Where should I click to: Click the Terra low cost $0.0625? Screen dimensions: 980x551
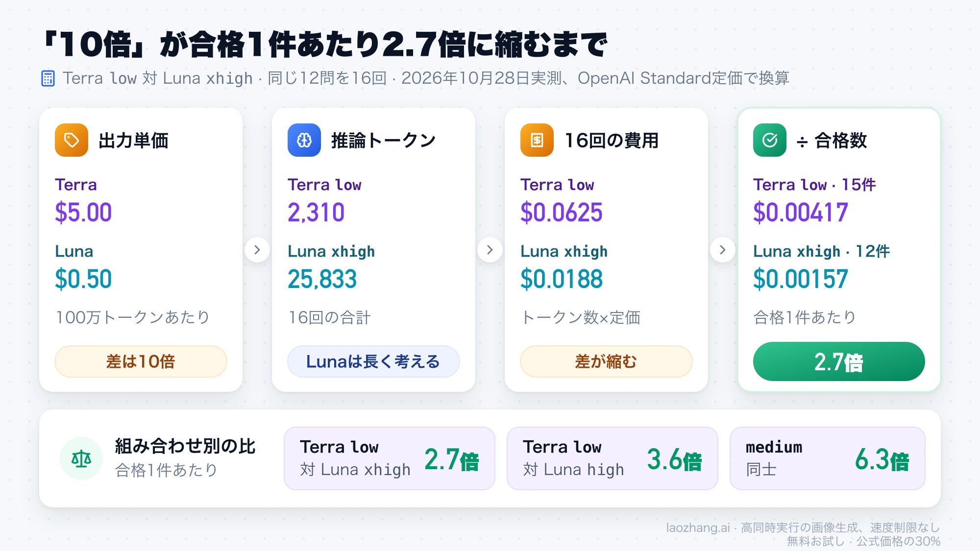pos(562,213)
